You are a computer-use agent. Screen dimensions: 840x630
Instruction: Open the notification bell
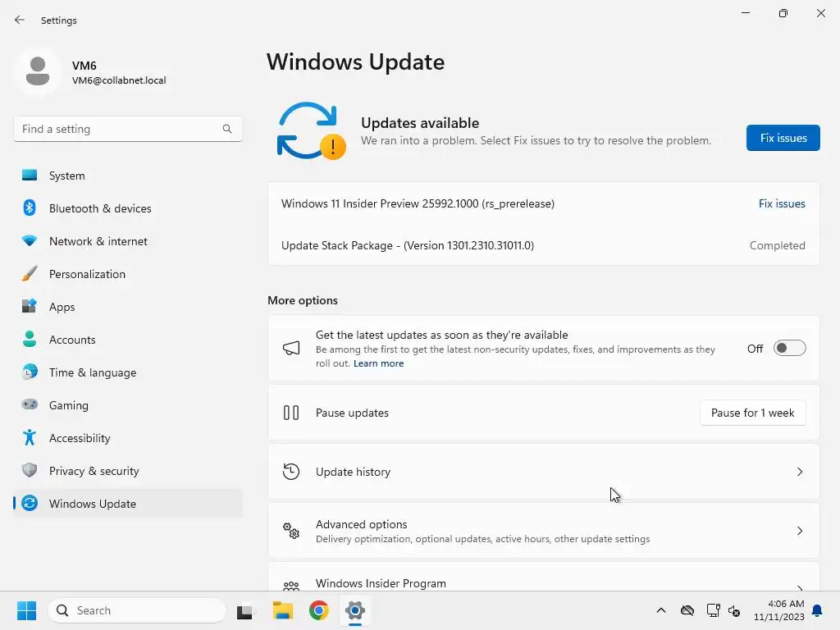[817, 610]
